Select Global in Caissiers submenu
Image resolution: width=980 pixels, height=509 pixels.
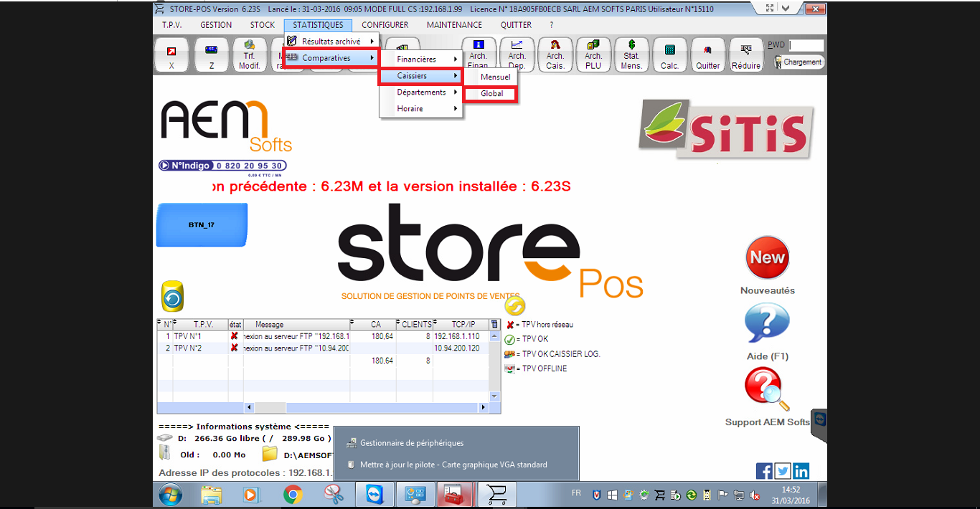tap(491, 94)
